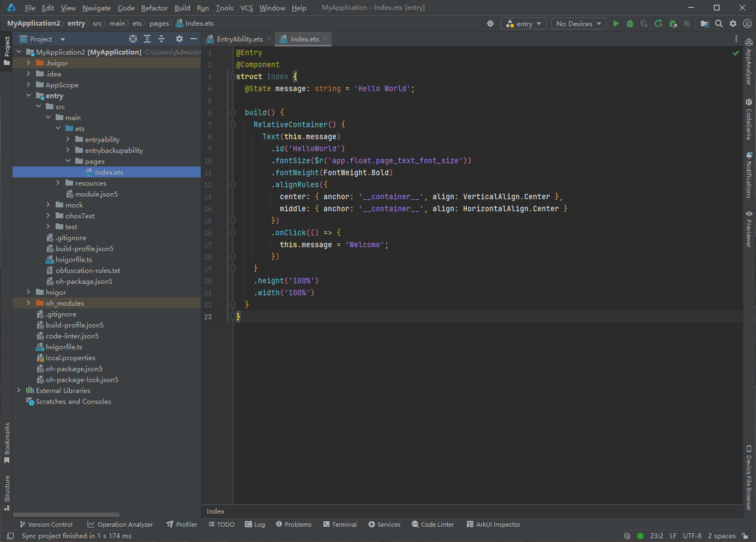This screenshot has width=756, height=542.
Task: Open Notifications side panel
Action: pyautogui.click(x=749, y=175)
